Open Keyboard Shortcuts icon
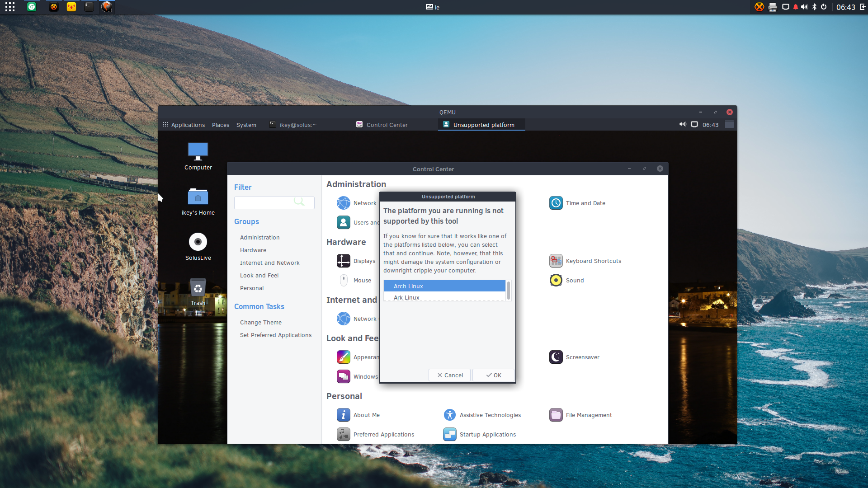 pos(556,261)
